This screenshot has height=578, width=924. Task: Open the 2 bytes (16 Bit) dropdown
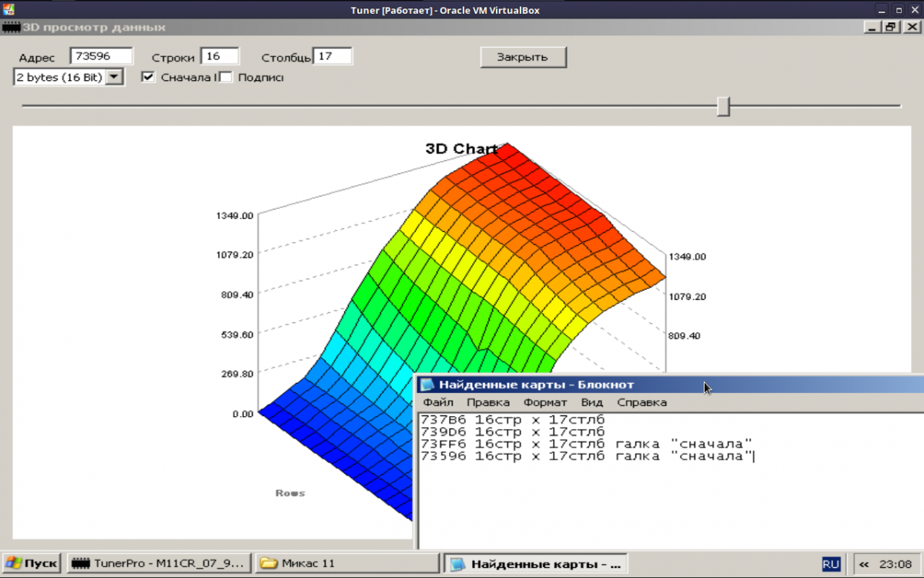click(x=114, y=77)
